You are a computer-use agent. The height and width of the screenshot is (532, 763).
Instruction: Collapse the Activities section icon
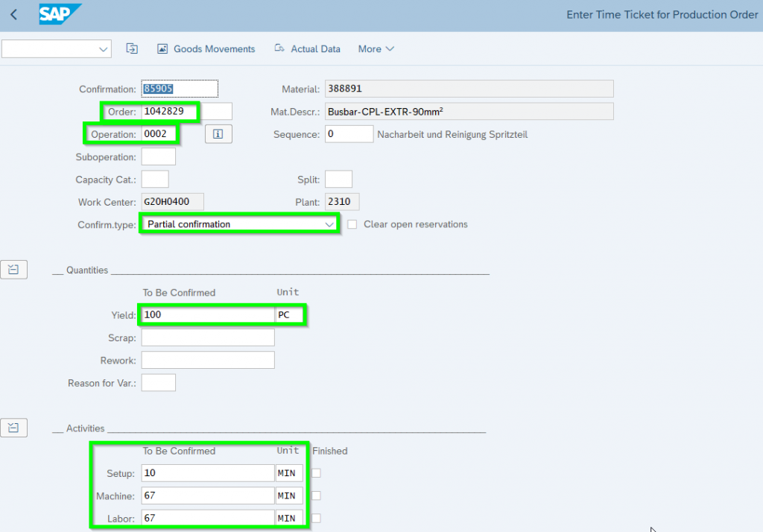click(13, 428)
